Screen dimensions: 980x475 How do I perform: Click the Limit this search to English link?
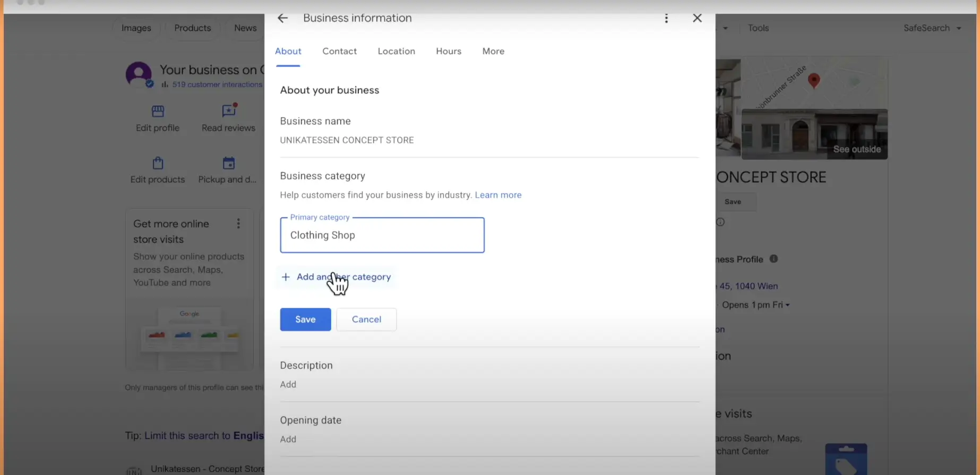point(204,436)
